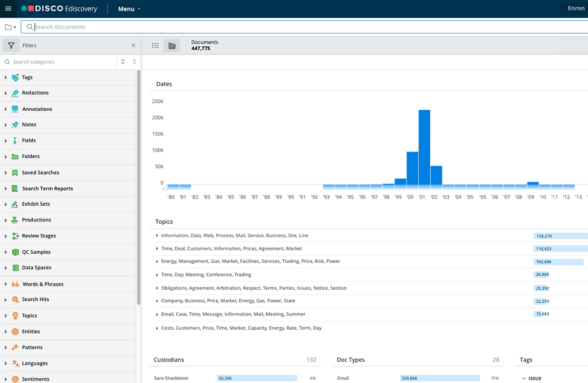Screen dimensions: 588x383
Task: Click the Search Hits icon
Action: (x=15, y=299)
